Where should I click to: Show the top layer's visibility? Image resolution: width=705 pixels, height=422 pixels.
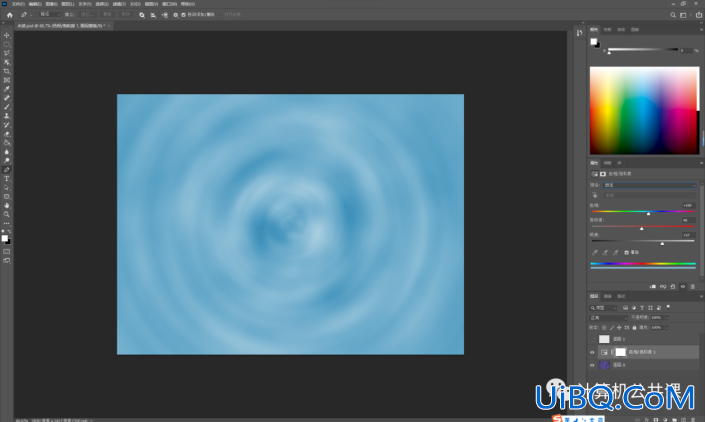tap(592, 339)
